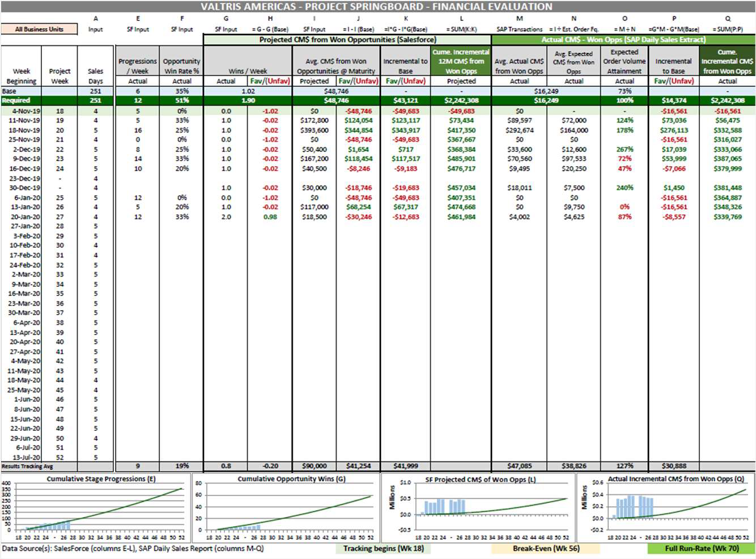Select the $14,374 cell in Required row
Image resolution: width=756 pixels, height=559 pixels.
[674, 100]
